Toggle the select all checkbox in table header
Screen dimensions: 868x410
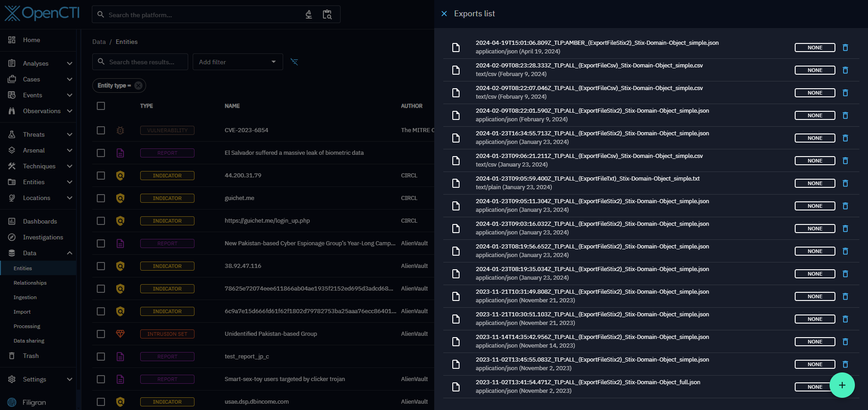101,106
